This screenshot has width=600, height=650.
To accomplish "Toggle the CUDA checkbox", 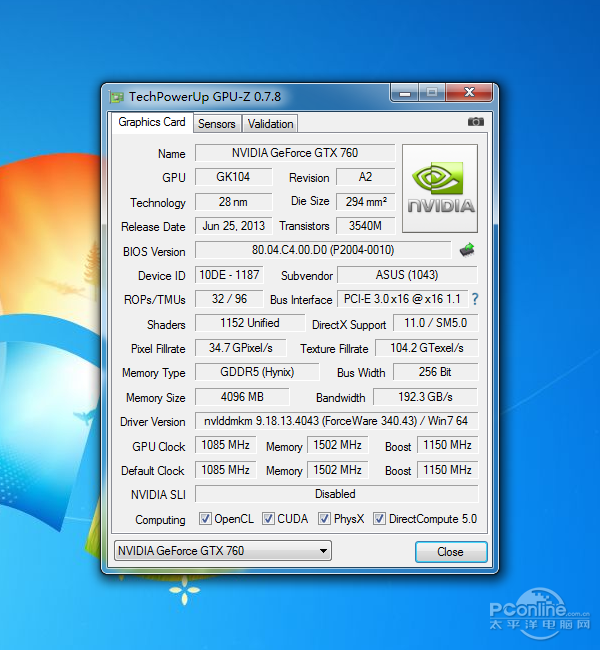I will pyautogui.click(x=269, y=519).
